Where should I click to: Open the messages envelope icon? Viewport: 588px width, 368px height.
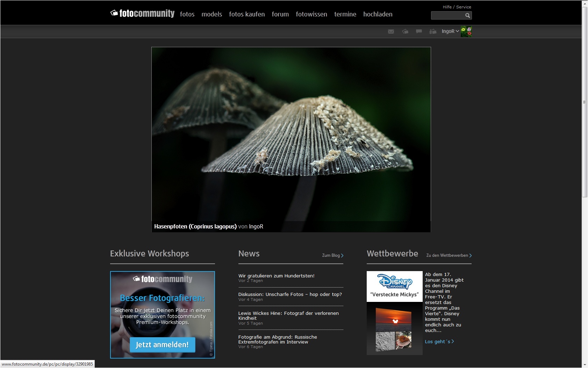coord(391,31)
